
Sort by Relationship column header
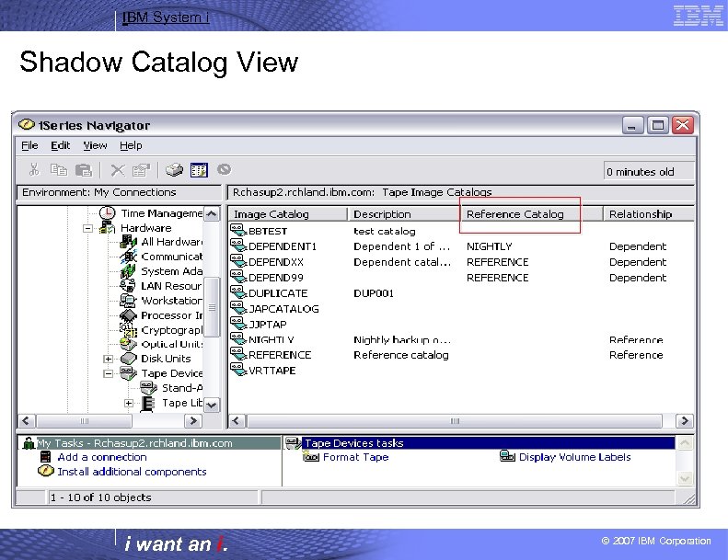pos(649,214)
